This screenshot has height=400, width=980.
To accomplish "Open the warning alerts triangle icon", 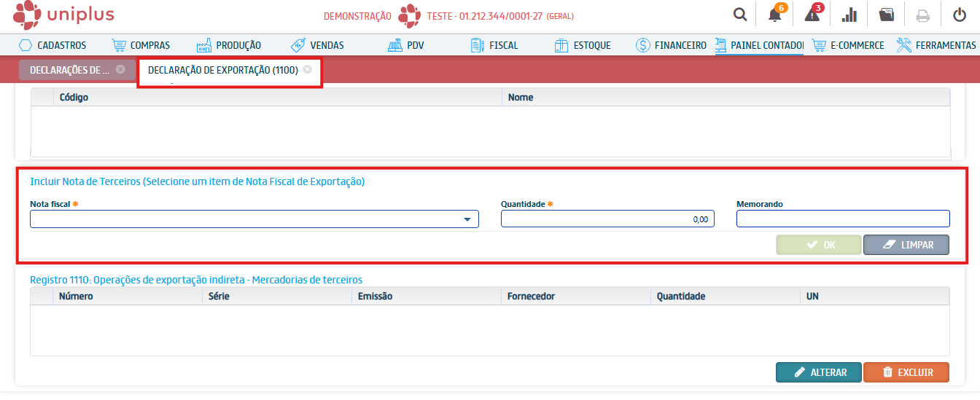I will click(812, 15).
